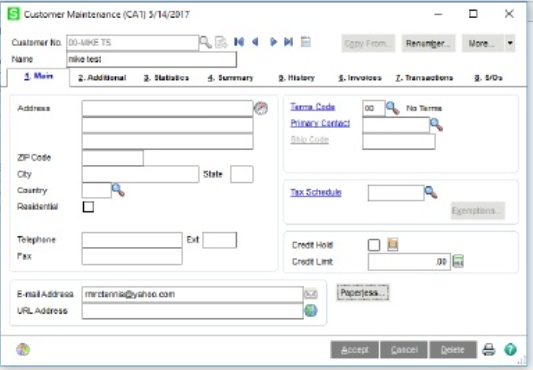This screenshot has height=370, width=533.
Task: Click the Sage application icon in title bar
Action: [x=14, y=14]
